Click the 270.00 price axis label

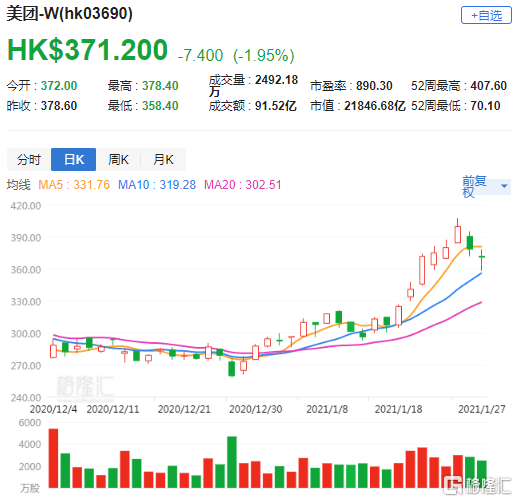pyautogui.click(x=26, y=366)
